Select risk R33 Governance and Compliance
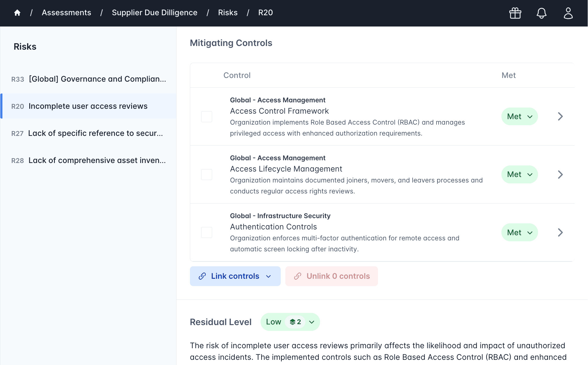The width and height of the screenshot is (588, 365). point(88,79)
